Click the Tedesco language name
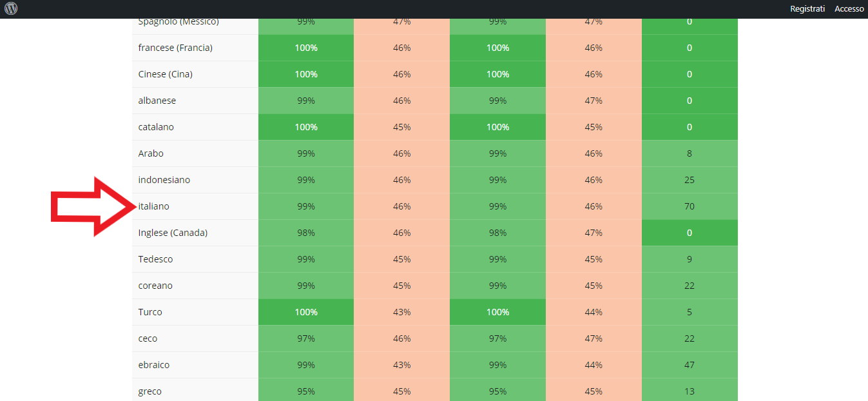The width and height of the screenshot is (868, 401). tap(155, 259)
